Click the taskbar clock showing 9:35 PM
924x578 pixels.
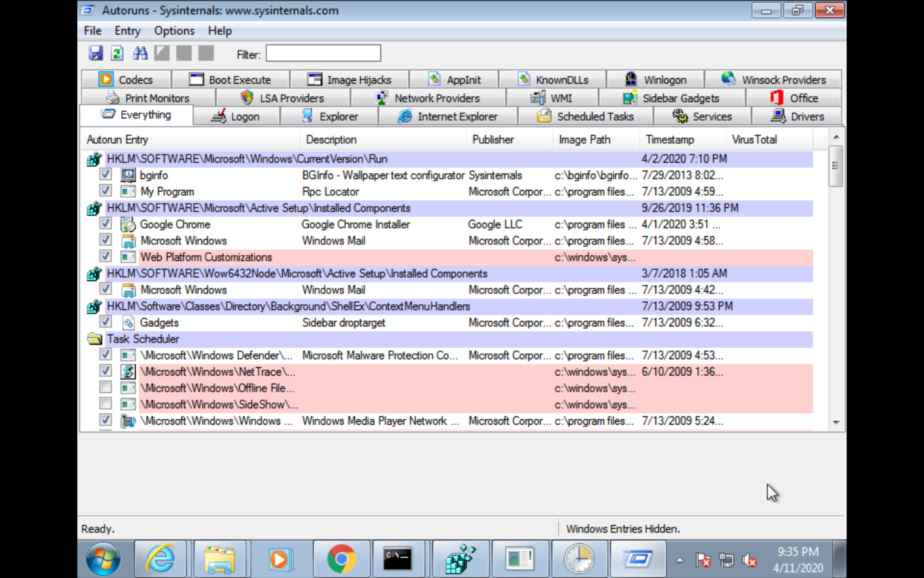(x=798, y=560)
